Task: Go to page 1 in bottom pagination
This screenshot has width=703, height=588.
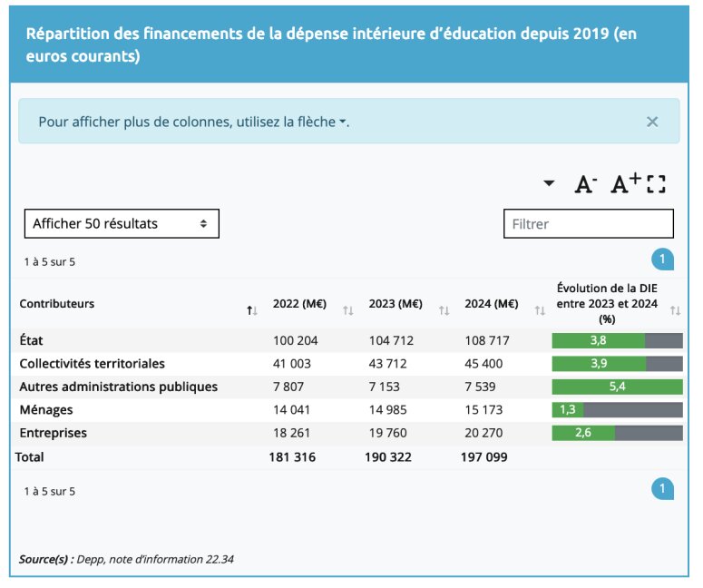Action: [x=662, y=490]
